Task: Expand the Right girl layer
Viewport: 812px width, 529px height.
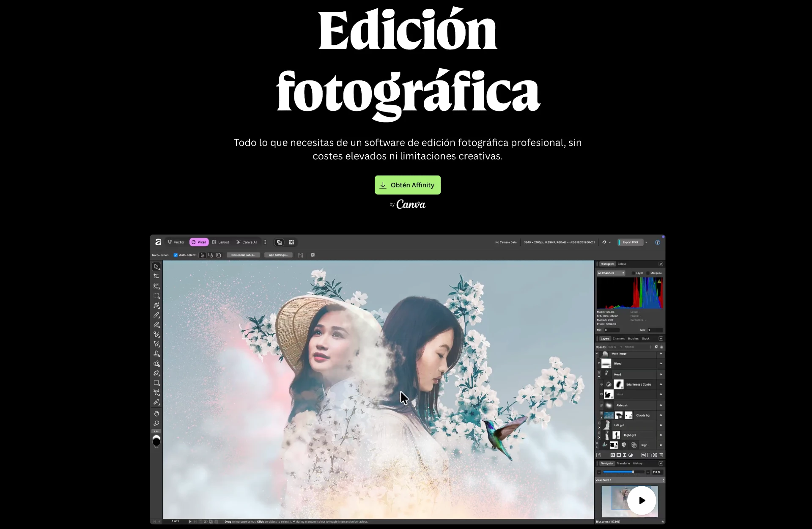Action: click(599, 437)
